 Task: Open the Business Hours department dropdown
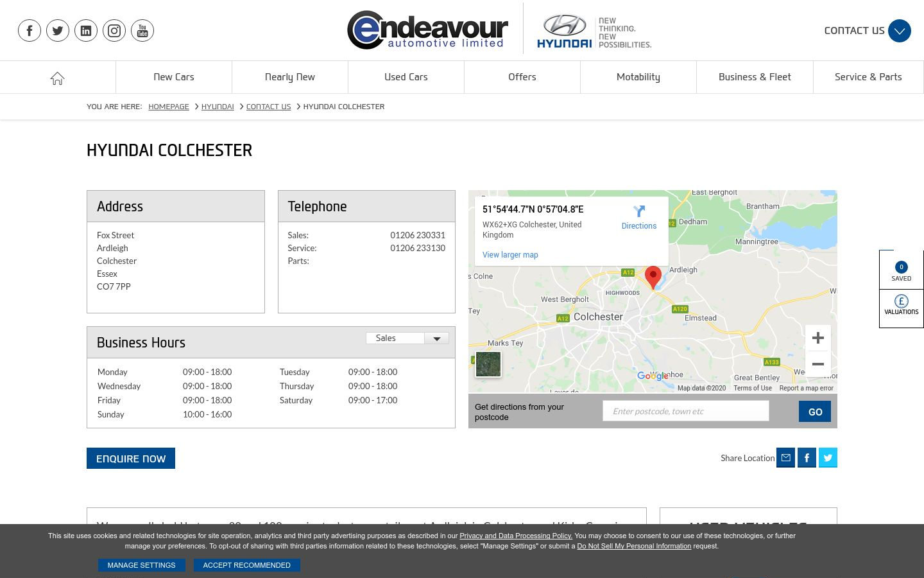point(407,338)
